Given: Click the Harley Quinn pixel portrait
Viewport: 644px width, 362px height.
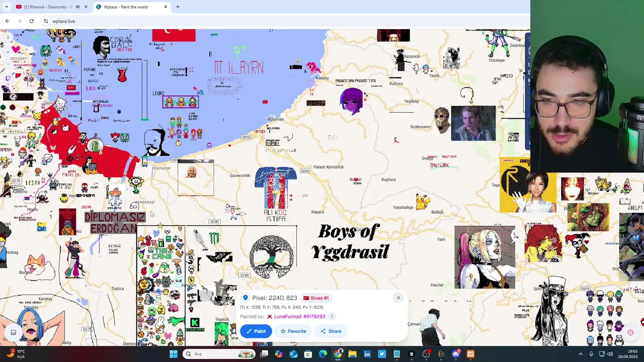Looking at the screenshot, I should pyautogui.click(x=485, y=257).
